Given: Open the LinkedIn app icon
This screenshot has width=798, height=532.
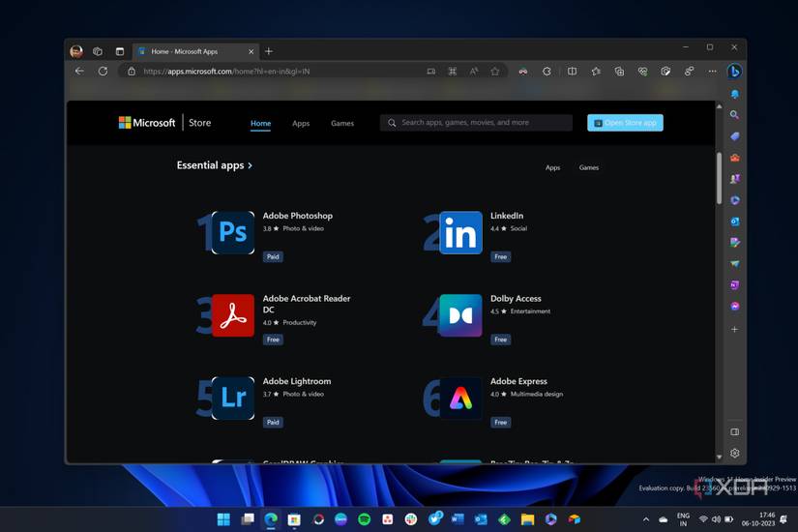Looking at the screenshot, I should [x=460, y=233].
